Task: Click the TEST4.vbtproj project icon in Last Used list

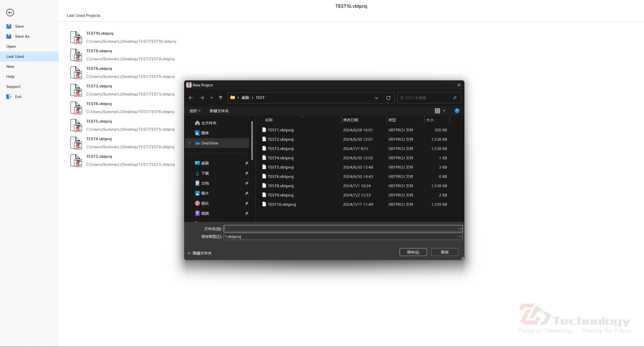Action: click(76, 143)
